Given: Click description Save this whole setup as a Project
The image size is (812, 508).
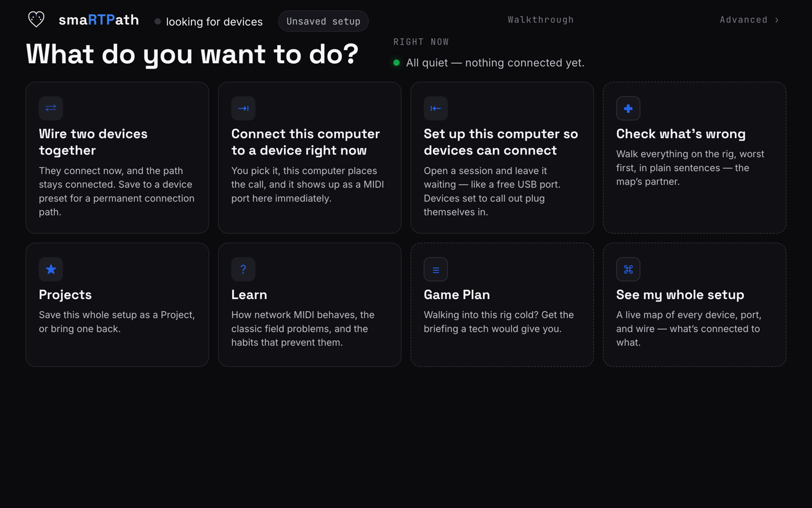Looking at the screenshot, I should click(x=117, y=322).
